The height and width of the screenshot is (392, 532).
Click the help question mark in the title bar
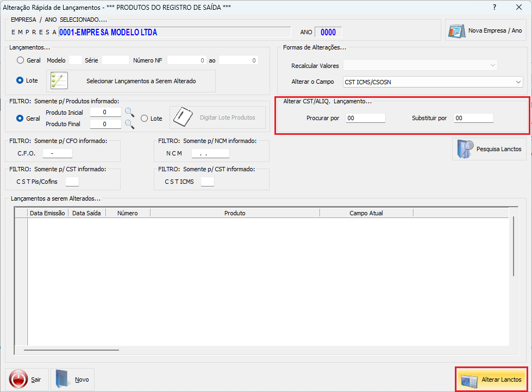(x=495, y=7)
